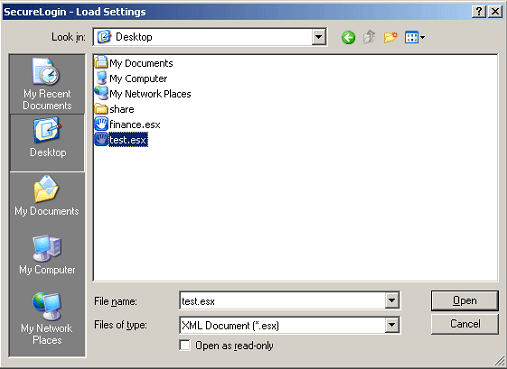The height and width of the screenshot is (369, 507).
Task: Go up one folder level
Action: [x=369, y=37]
